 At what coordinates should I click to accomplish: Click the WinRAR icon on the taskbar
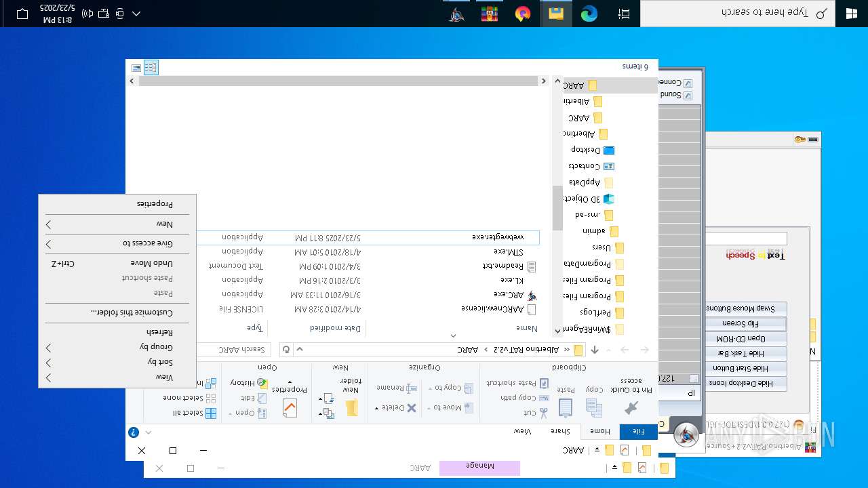pos(490,14)
